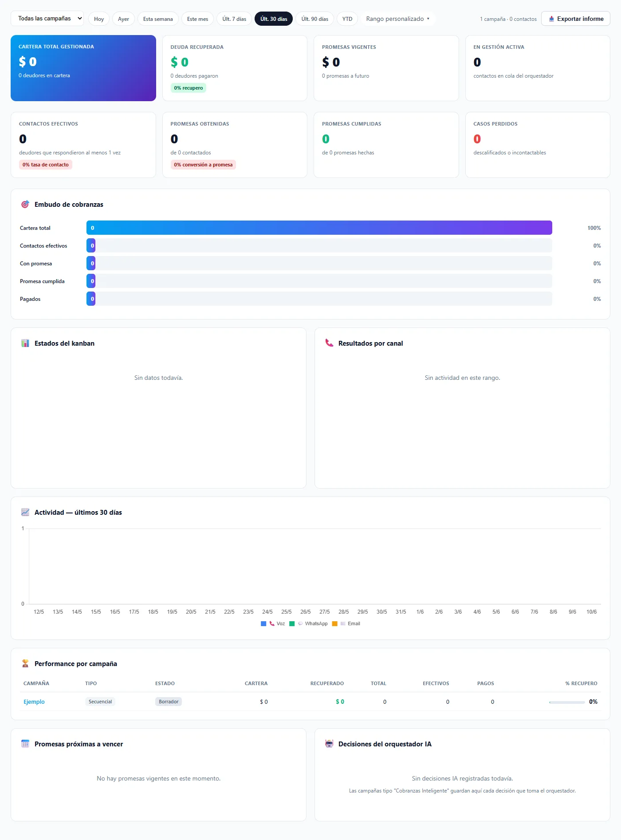Open the Todas las campañas dropdown
Viewport: 621px width, 840px height.
(47, 19)
